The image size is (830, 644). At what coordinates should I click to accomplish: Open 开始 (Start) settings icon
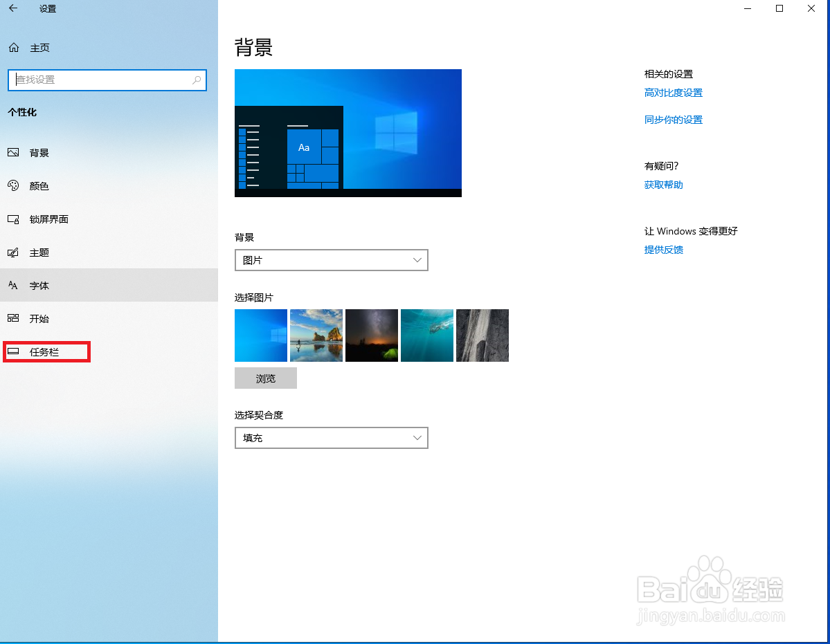pyautogui.click(x=13, y=318)
